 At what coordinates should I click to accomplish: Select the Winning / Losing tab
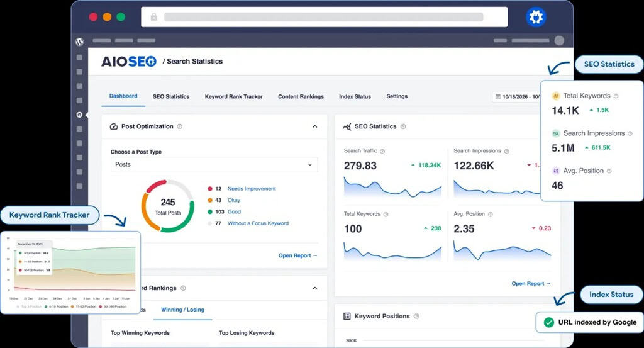point(182,310)
